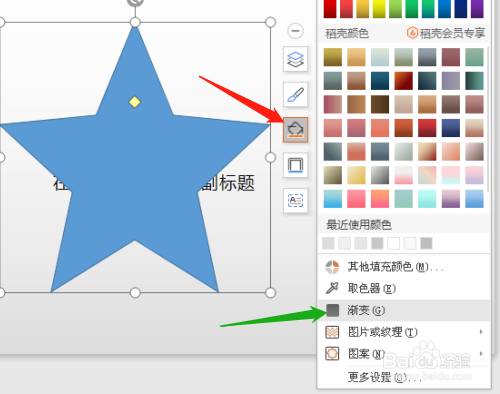Pick the last darker gray recent swatch
This screenshot has width=500, height=394.
tap(426, 243)
